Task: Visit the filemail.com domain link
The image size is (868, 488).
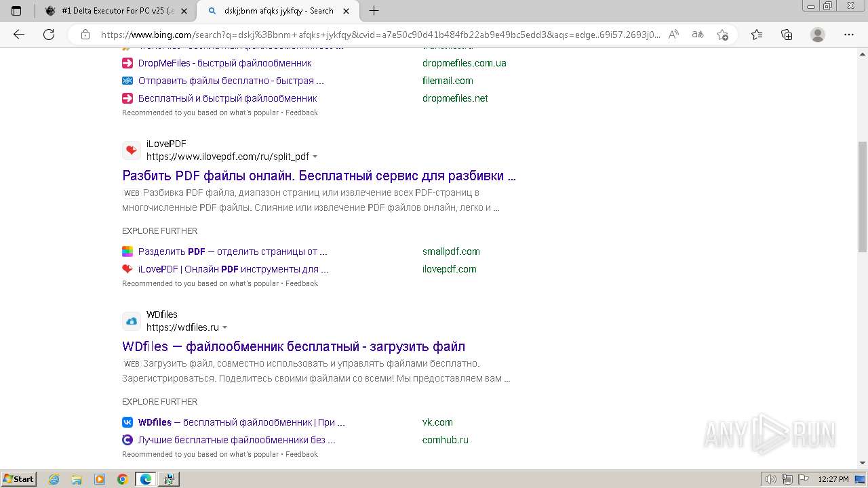Action: coord(448,81)
